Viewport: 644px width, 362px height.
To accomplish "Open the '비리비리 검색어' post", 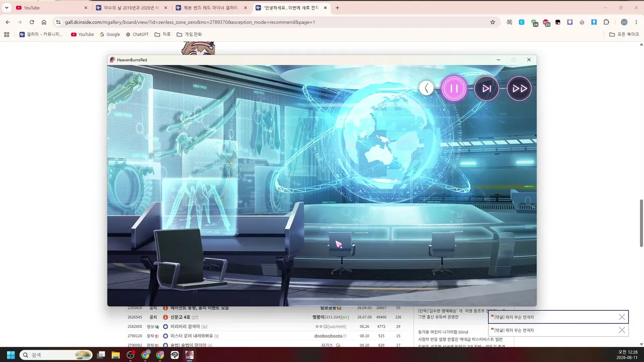I will tap(185, 327).
